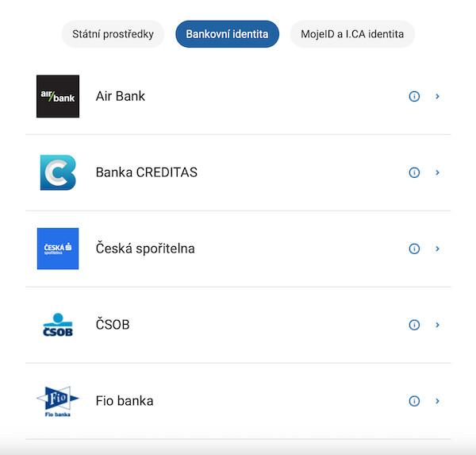Expand Česká spořitelna chevron arrow
The height and width of the screenshot is (455, 476).
pos(437,249)
